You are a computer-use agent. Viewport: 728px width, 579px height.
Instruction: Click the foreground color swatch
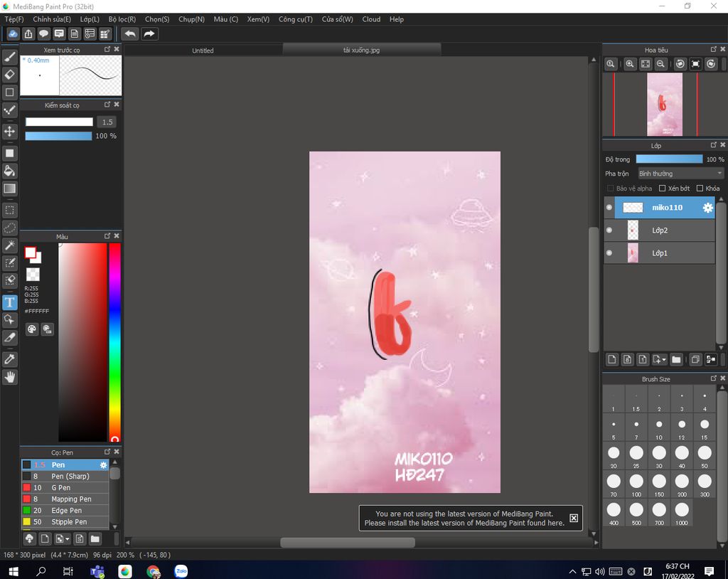click(30, 253)
